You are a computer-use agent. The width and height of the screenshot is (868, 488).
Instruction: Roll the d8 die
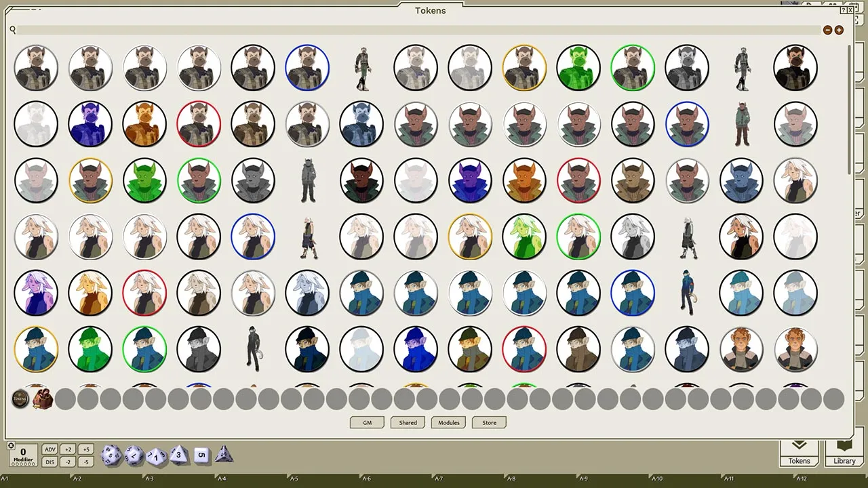[x=179, y=455]
